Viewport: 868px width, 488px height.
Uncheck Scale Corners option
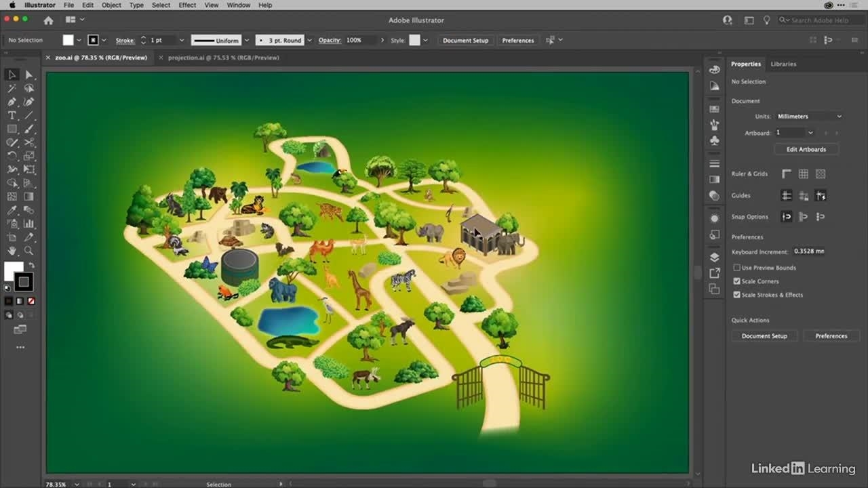pos(736,281)
